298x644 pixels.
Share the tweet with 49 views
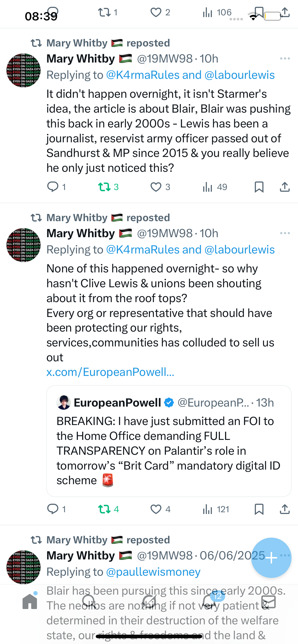pyautogui.click(x=285, y=187)
